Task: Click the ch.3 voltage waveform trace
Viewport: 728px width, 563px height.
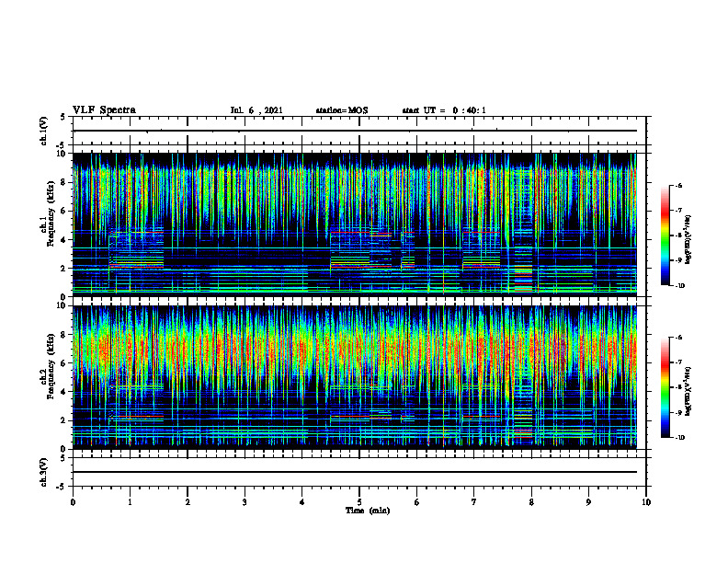Action: 355,472
